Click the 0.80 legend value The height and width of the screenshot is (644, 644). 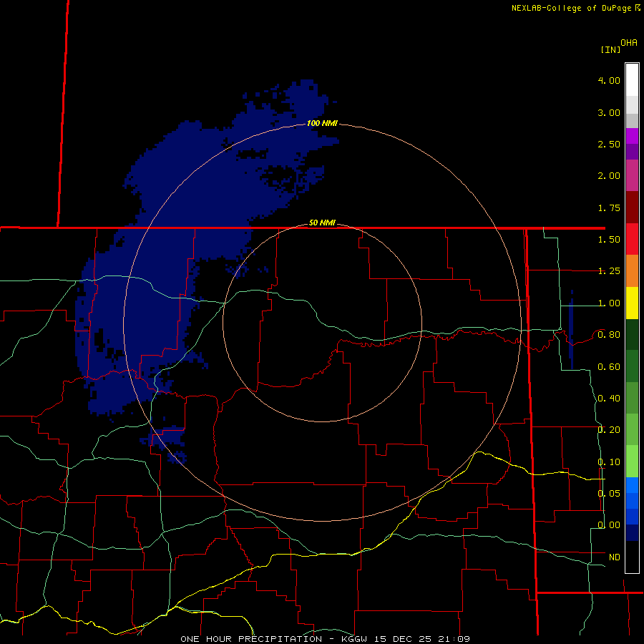pos(609,335)
